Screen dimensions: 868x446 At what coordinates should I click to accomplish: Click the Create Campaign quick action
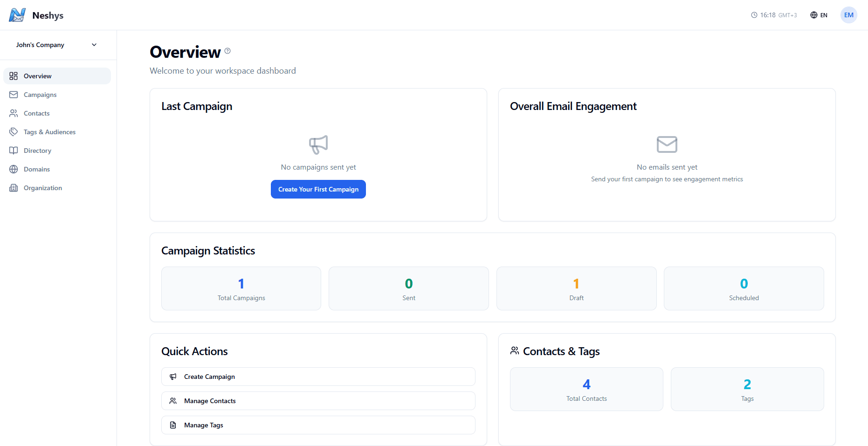pos(318,377)
